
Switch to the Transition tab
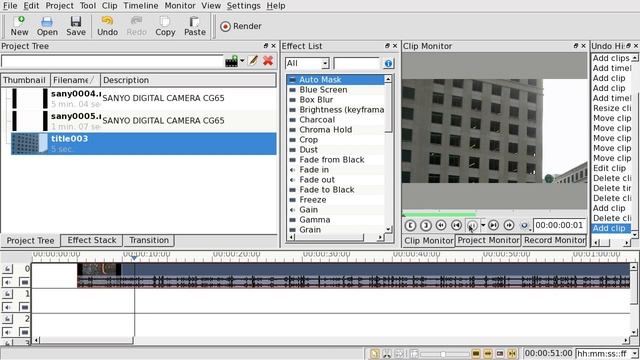click(149, 240)
